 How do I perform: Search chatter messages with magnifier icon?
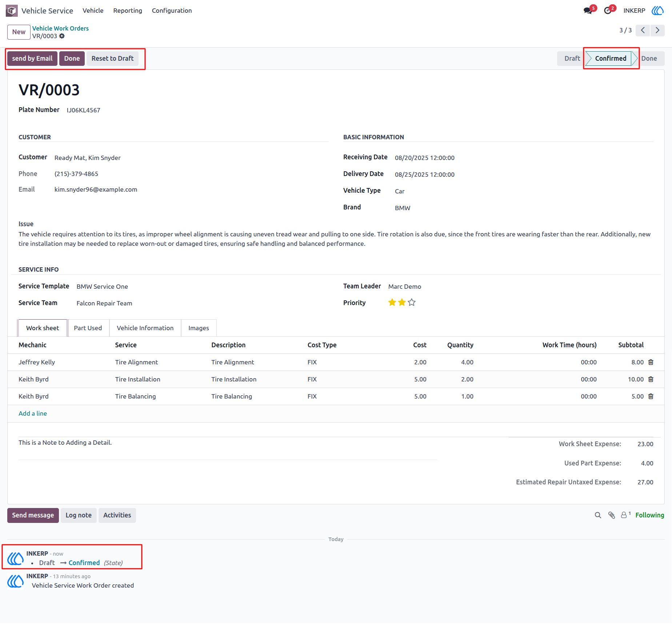tap(598, 515)
